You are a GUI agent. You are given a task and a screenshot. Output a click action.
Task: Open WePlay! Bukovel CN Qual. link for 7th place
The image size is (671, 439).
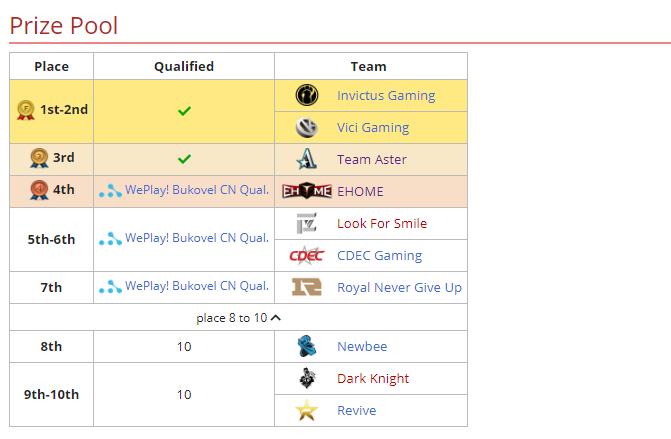point(196,287)
